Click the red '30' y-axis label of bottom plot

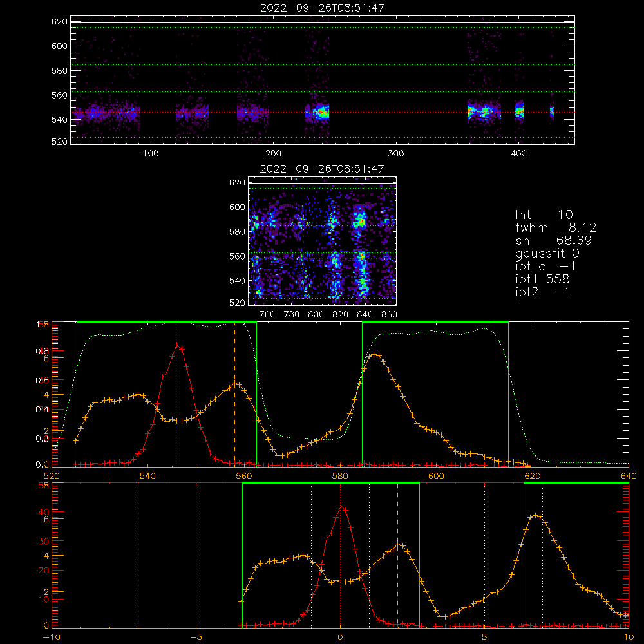tap(44, 541)
